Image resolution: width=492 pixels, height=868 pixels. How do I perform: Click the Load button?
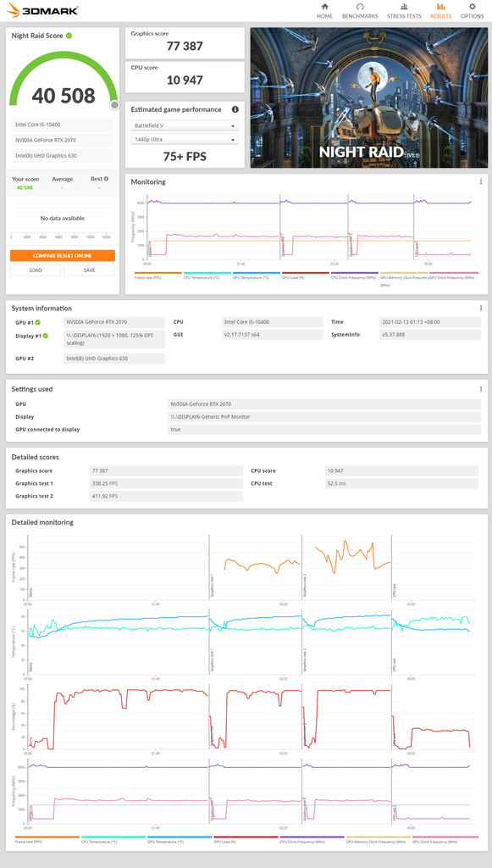[36, 270]
